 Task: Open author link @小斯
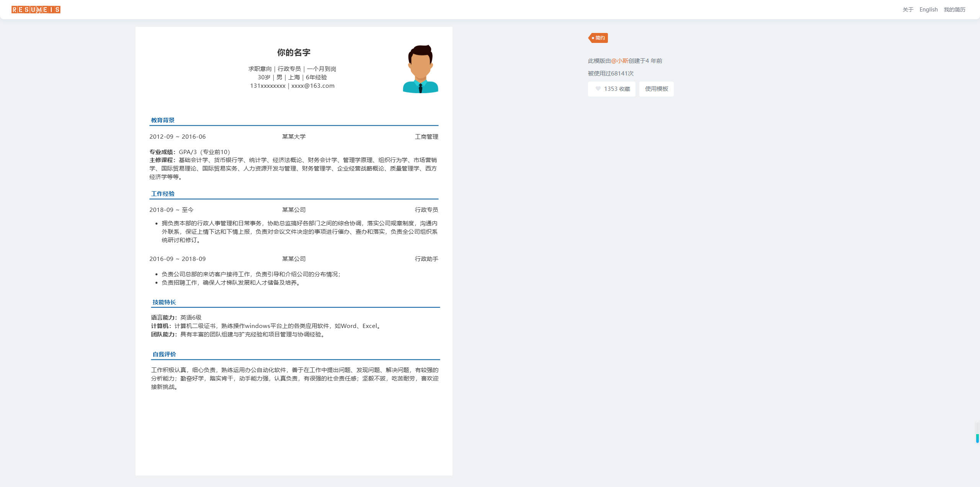pyautogui.click(x=619, y=61)
